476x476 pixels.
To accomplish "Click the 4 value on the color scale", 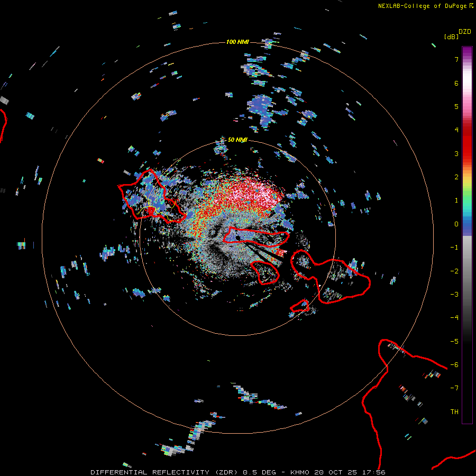I will pyautogui.click(x=456, y=130).
